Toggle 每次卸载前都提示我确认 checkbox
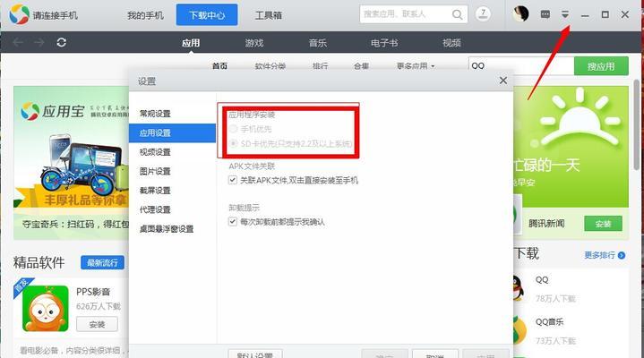 [233, 222]
